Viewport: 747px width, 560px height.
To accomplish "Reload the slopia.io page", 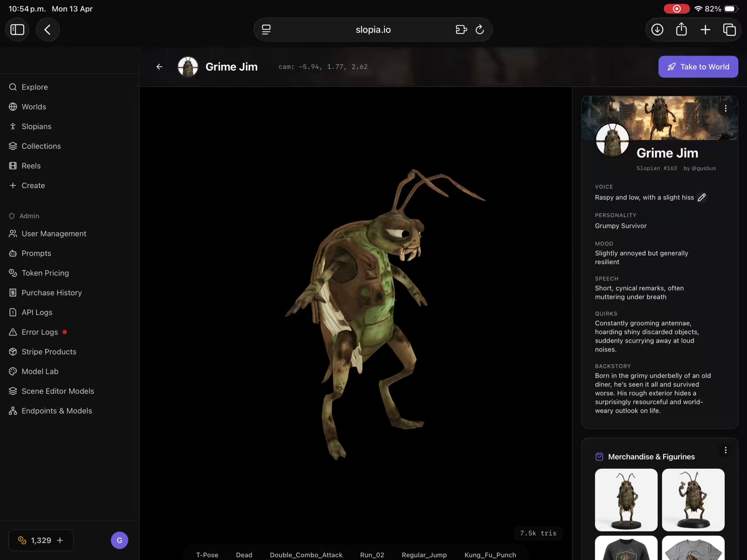I will [x=480, y=30].
